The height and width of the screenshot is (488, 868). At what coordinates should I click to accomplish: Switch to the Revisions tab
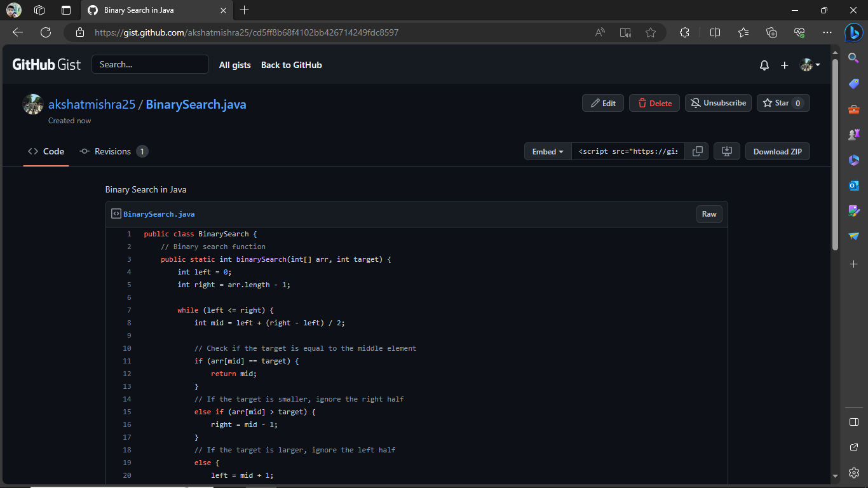coord(113,151)
